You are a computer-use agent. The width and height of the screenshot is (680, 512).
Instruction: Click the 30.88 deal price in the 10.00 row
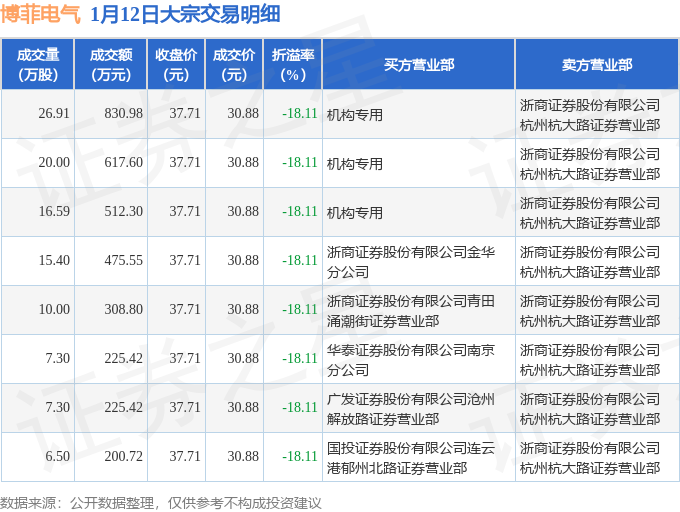pyautogui.click(x=243, y=310)
